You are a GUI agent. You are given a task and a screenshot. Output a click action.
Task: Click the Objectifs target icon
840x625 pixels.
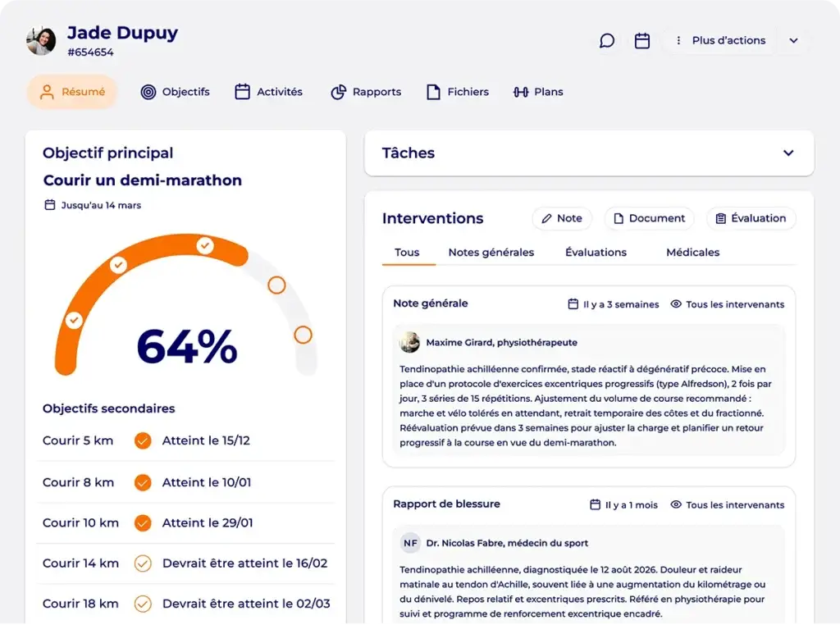tap(148, 92)
